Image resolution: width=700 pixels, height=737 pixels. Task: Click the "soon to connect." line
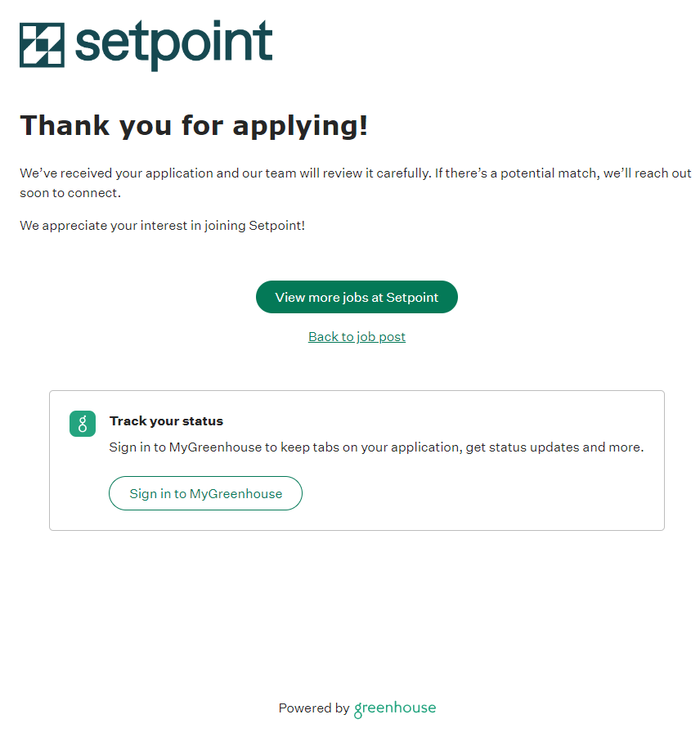pyautogui.click(x=70, y=194)
